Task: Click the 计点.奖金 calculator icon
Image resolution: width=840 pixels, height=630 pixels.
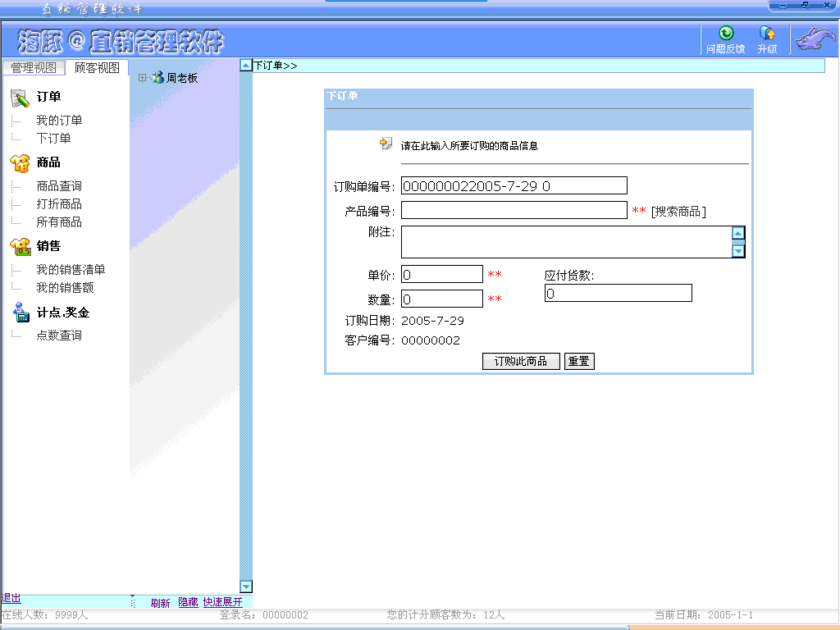Action: pyautogui.click(x=21, y=313)
